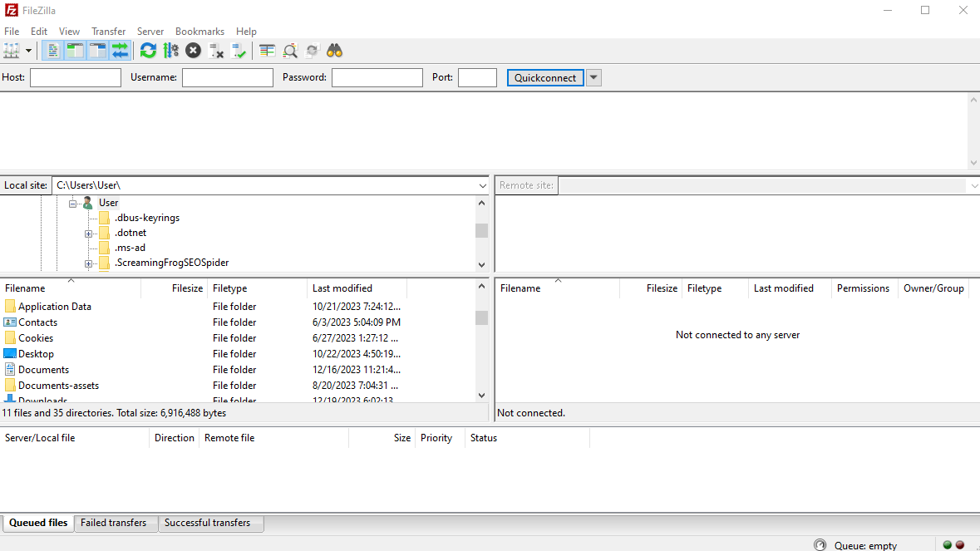Open the Local site path dropdown

click(482, 185)
